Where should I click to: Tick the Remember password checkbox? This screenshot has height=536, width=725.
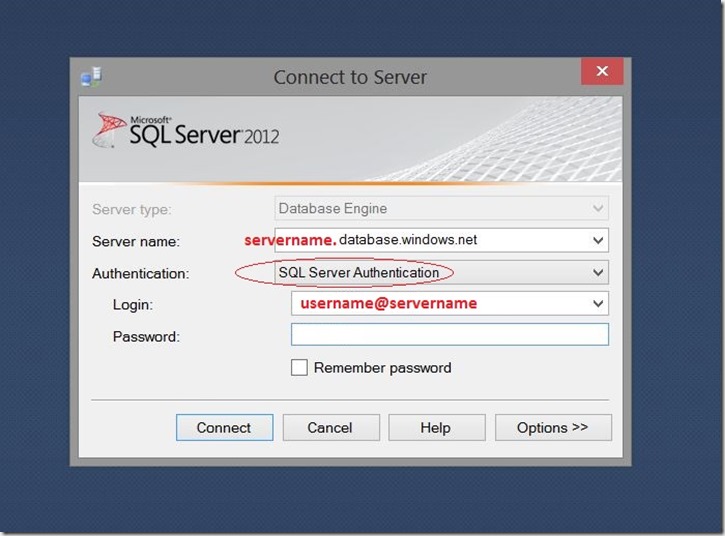[x=299, y=368]
